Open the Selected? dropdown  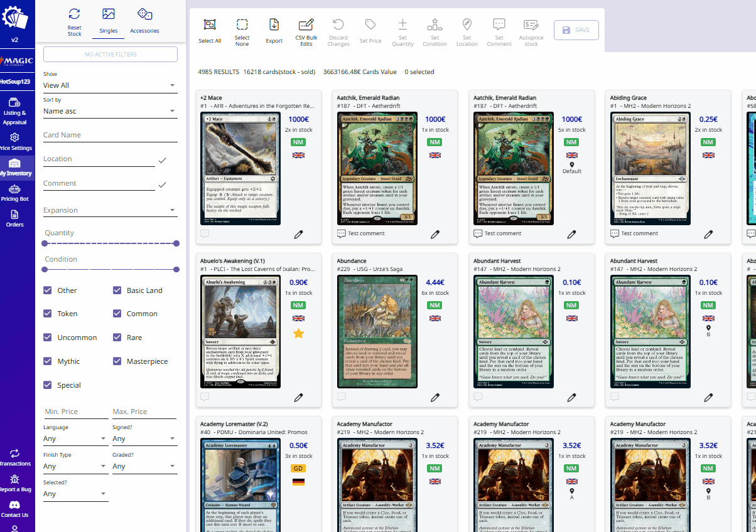point(75,494)
